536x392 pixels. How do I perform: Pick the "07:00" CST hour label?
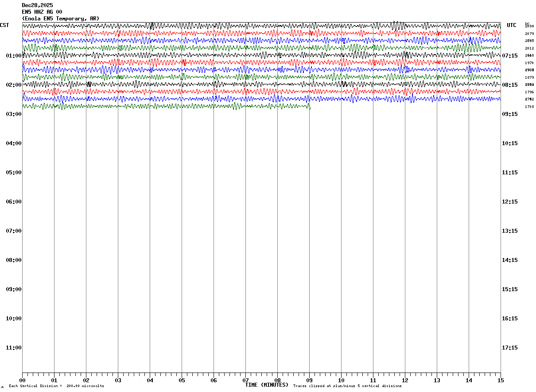click(14, 231)
